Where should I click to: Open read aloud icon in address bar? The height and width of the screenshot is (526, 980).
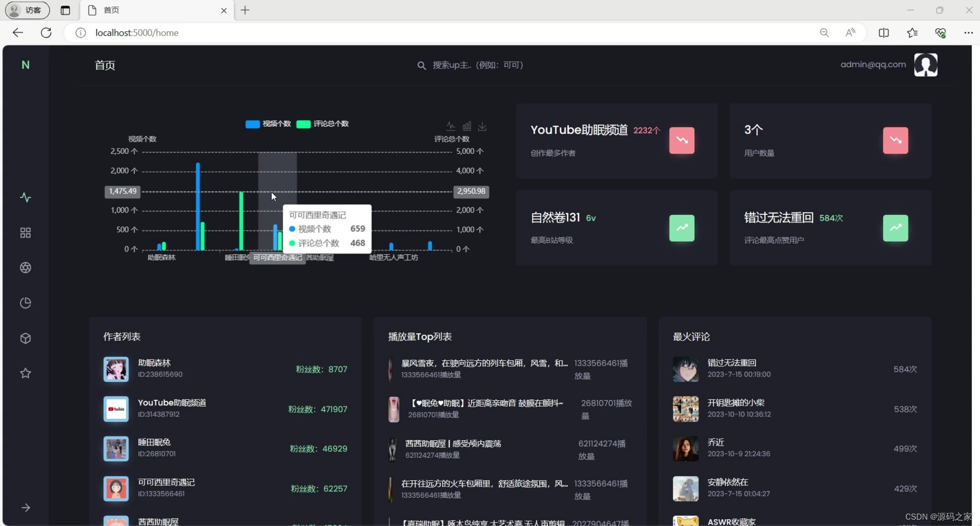click(x=850, y=33)
